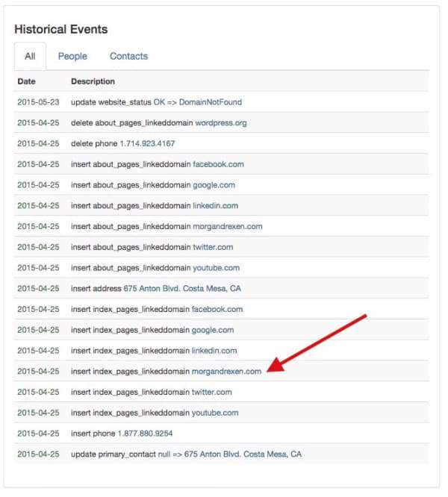
Task: Switch to the People tab
Action: point(72,57)
